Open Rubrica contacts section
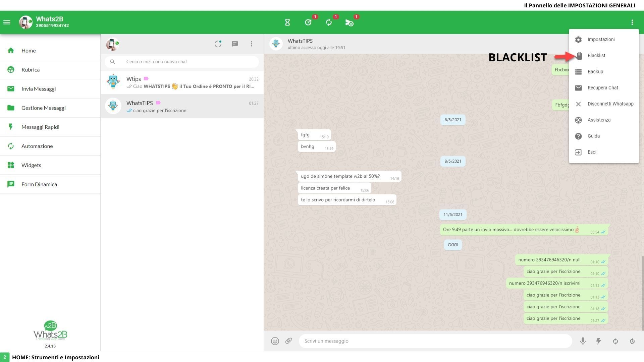This screenshot has height=362, width=644. (50, 70)
